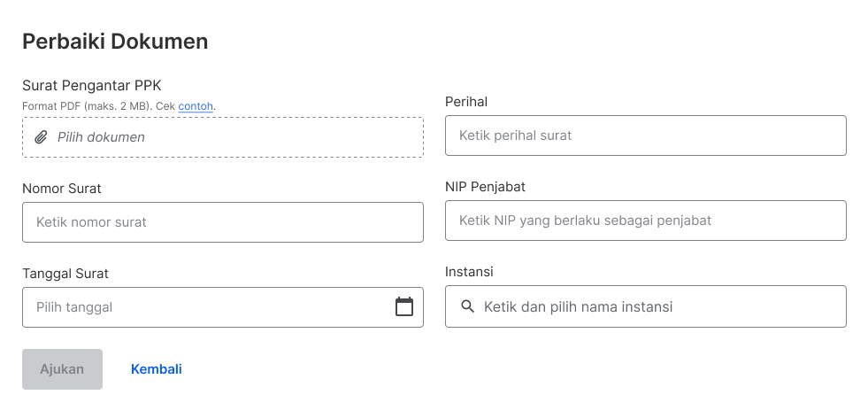Click the Instansi label text
868x418 pixels.
469,272
